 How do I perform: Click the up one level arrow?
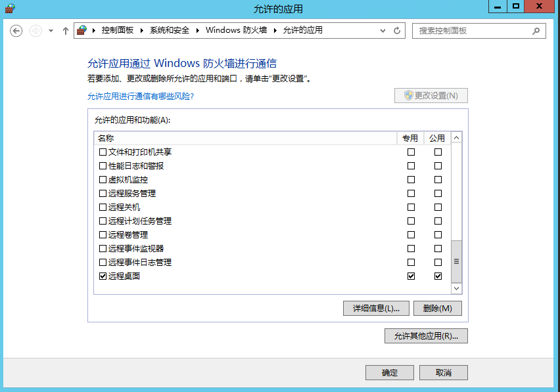point(65,31)
